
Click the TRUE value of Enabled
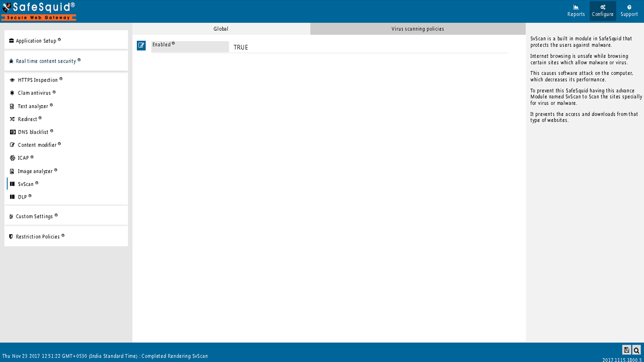click(240, 47)
